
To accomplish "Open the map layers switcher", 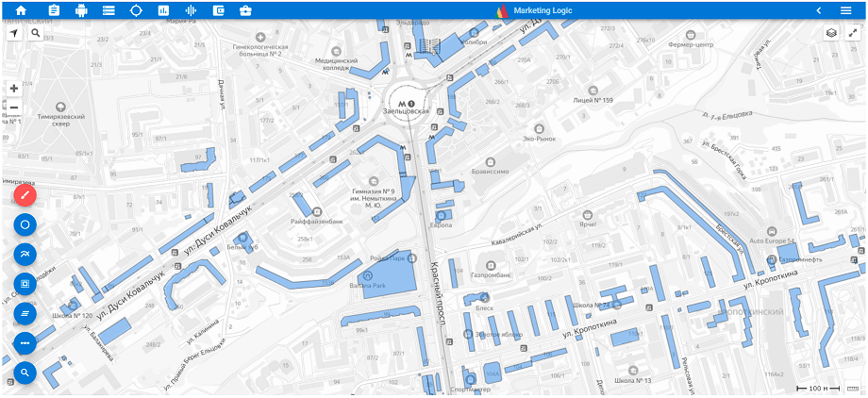I will [830, 33].
